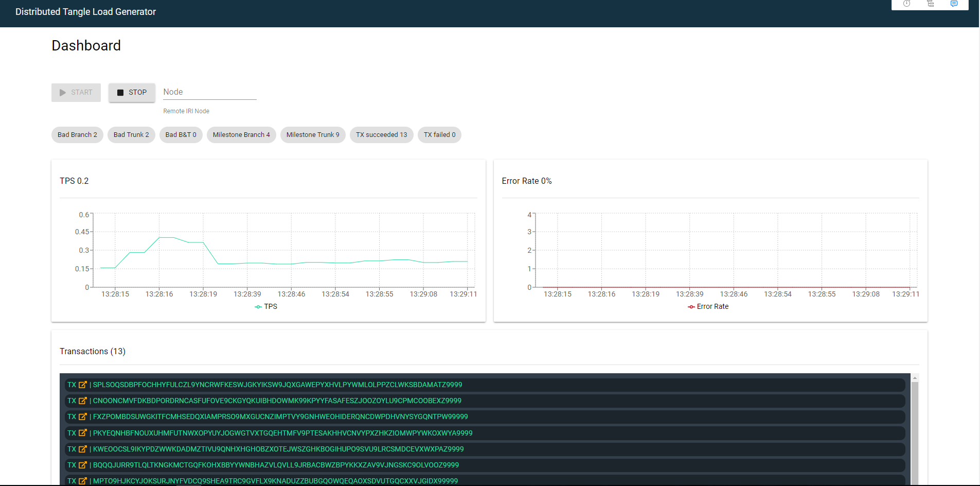This screenshot has height=486, width=980.
Task: Click the Distributed Tangle Load Generator title
Action: pos(85,12)
